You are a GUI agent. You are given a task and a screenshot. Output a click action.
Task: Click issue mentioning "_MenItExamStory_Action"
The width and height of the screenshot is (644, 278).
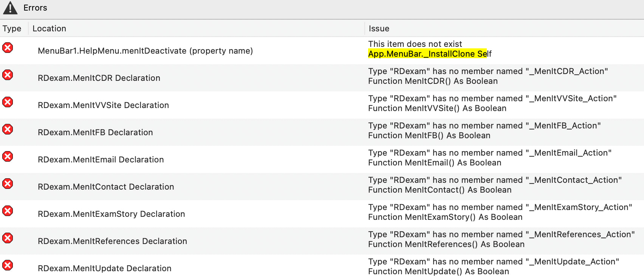click(500, 207)
